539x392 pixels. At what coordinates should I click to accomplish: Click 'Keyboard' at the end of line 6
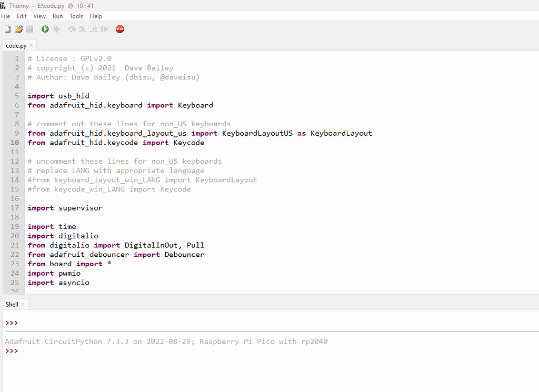(x=195, y=105)
